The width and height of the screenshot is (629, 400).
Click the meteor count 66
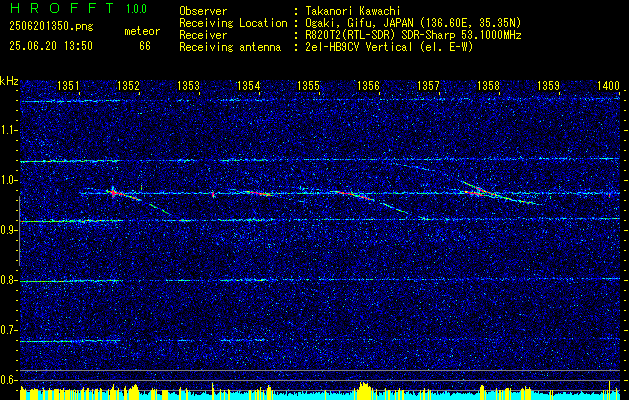tap(145, 46)
